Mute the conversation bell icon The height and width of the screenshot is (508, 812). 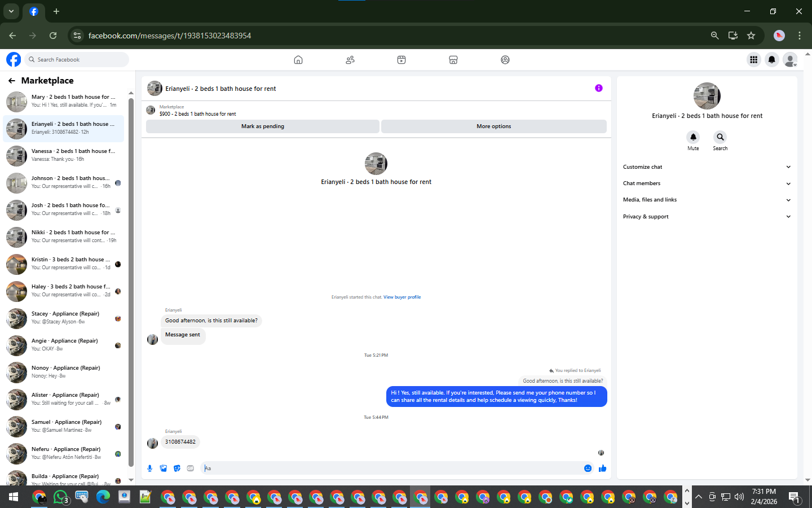pyautogui.click(x=693, y=137)
